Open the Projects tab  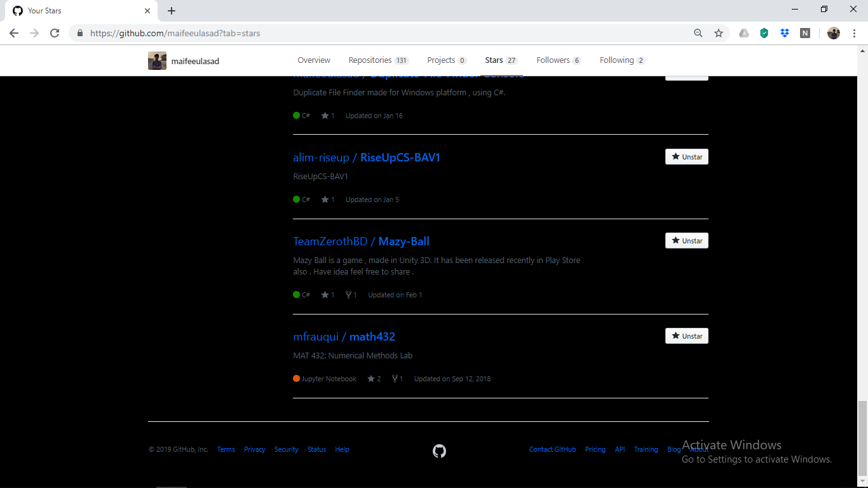point(447,60)
